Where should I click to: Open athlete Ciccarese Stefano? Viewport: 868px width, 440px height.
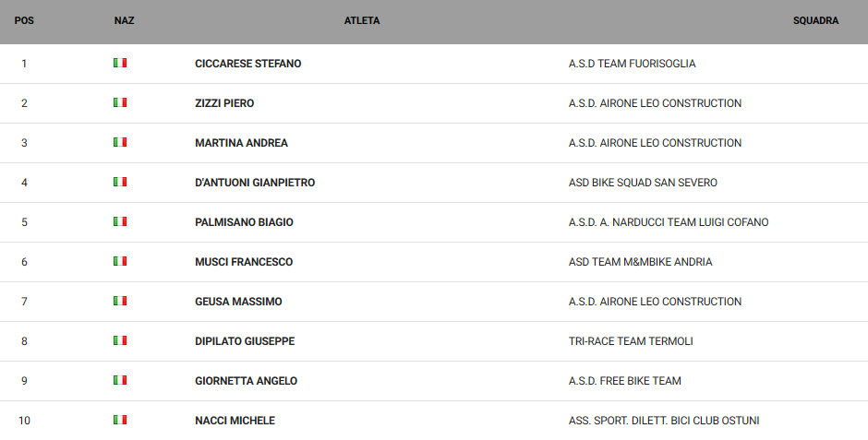point(248,64)
